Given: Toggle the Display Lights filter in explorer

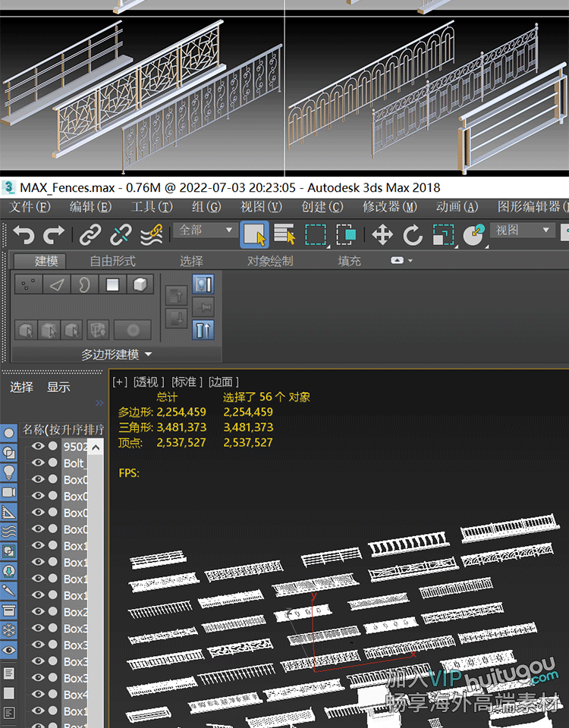Looking at the screenshot, I should pos(9,472).
